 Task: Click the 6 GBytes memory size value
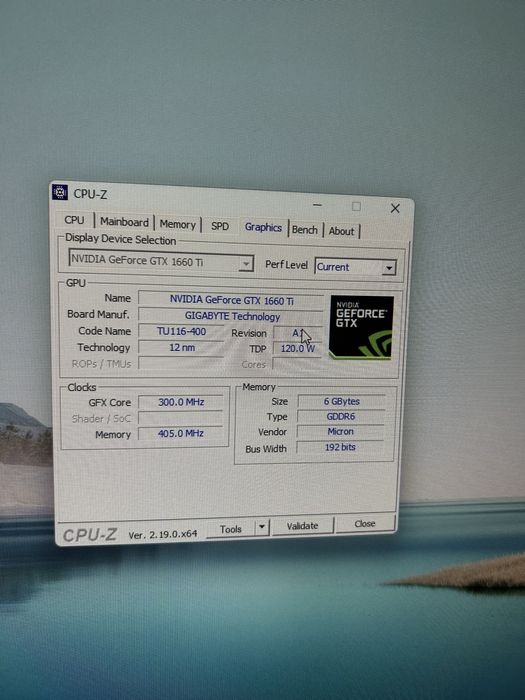click(342, 401)
